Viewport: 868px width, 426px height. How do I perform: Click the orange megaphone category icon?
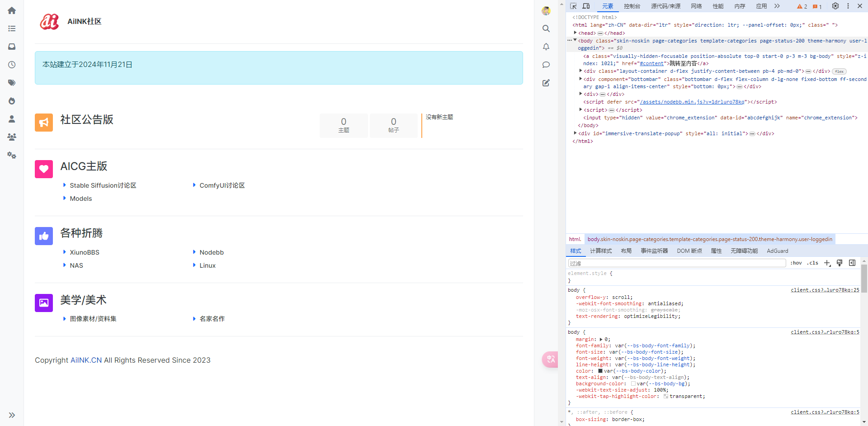tap(44, 123)
